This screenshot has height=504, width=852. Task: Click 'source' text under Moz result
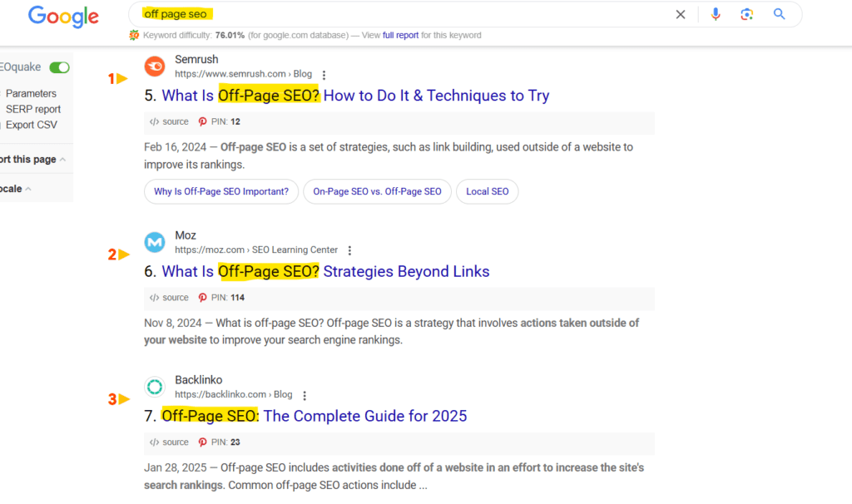pos(176,298)
